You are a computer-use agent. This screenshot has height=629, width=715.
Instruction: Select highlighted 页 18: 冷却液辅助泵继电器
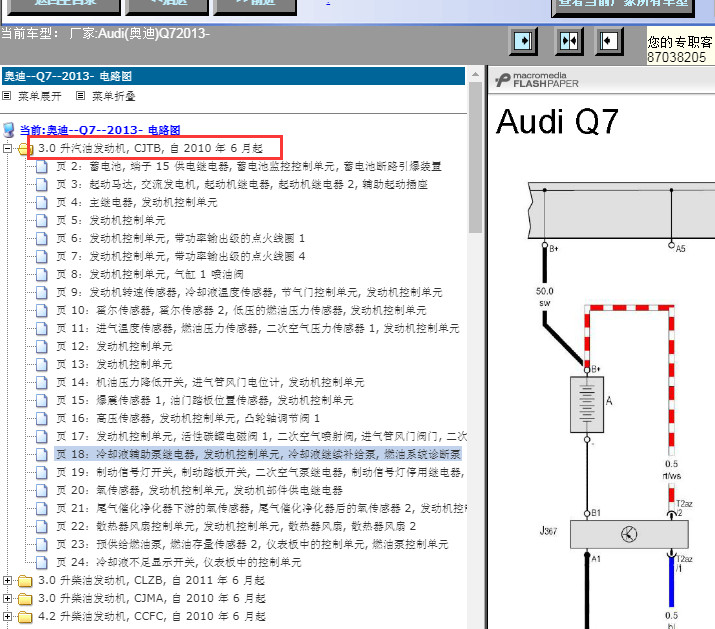point(258,454)
